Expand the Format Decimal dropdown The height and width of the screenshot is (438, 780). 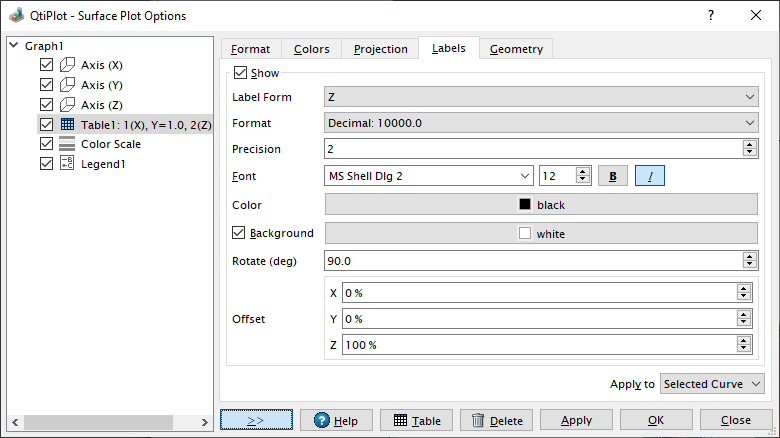click(x=540, y=123)
